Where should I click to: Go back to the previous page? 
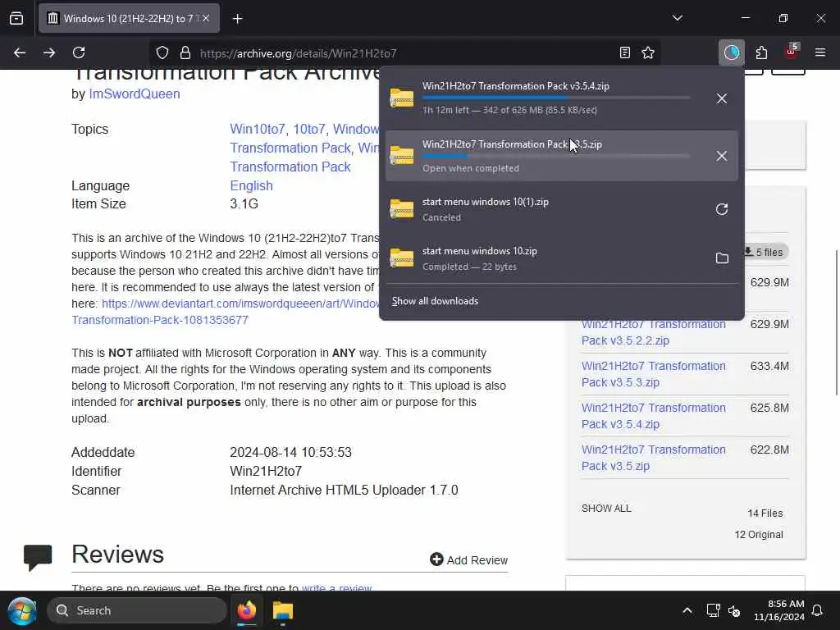[20, 52]
